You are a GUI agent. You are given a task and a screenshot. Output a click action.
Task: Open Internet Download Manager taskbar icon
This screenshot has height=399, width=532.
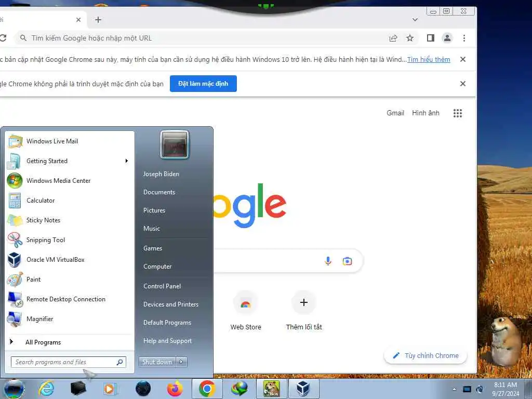pyautogui.click(x=239, y=389)
